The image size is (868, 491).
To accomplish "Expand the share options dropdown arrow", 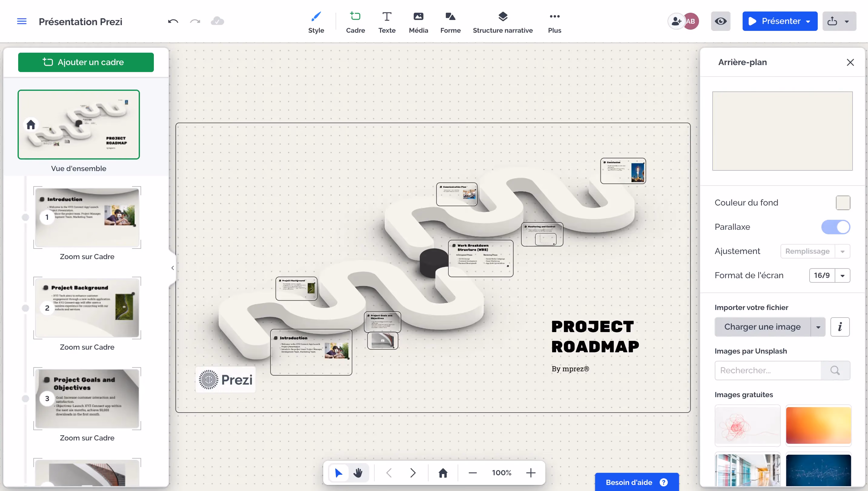I will click(847, 21).
